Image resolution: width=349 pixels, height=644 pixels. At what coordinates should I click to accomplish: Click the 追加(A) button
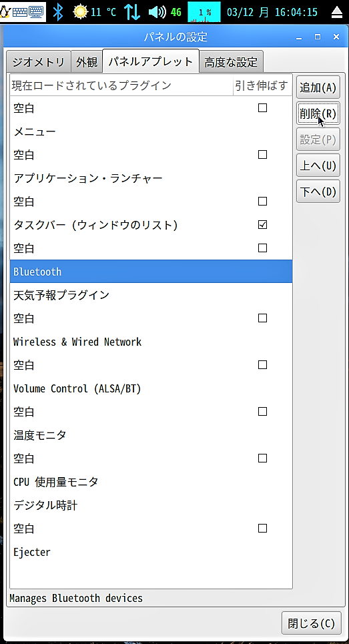[318, 87]
